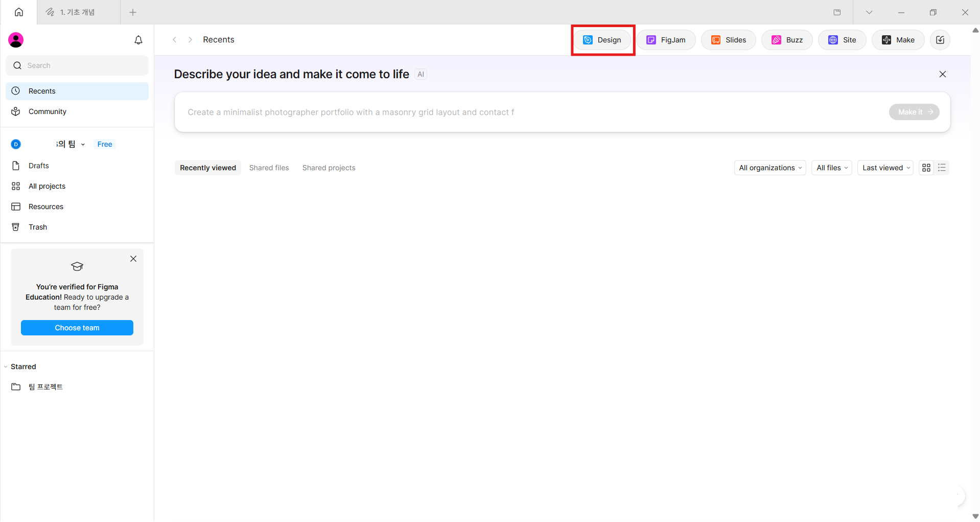Open Drafts in sidebar

pyautogui.click(x=77, y=166)
